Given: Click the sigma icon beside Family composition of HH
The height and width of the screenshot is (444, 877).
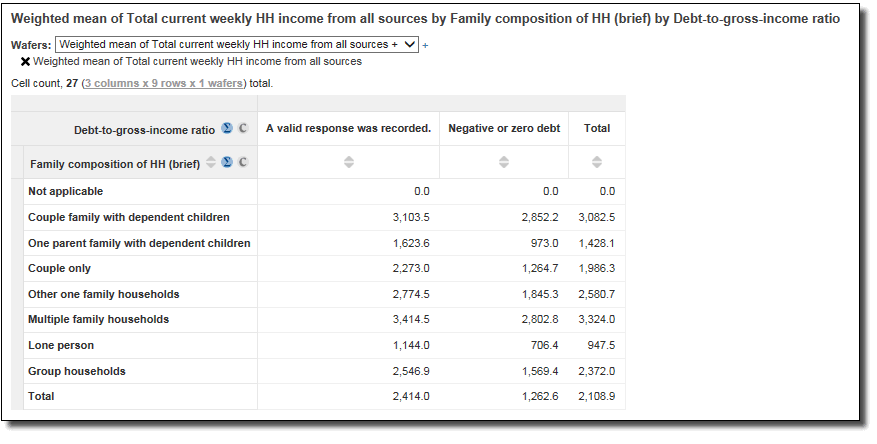Looking at the screenshot, I should point(227,163).
